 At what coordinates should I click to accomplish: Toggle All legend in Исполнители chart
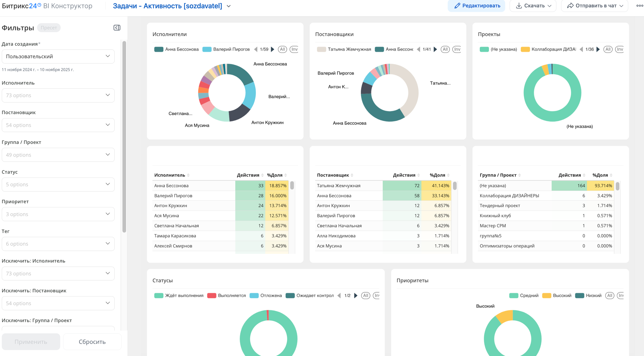(282, 49)
